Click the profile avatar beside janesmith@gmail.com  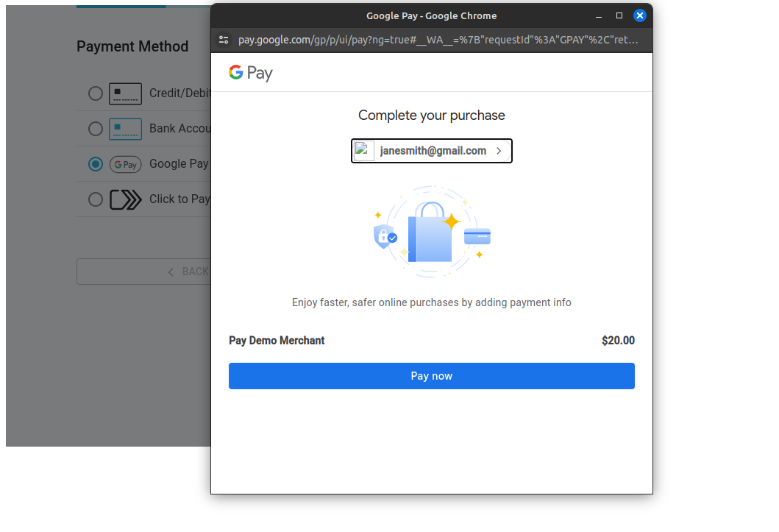pos(363,150)
